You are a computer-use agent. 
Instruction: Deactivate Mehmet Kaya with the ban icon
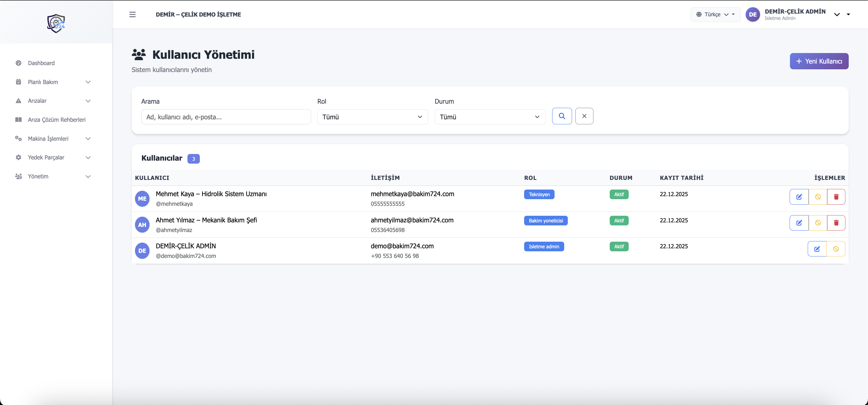click(818, 197)
